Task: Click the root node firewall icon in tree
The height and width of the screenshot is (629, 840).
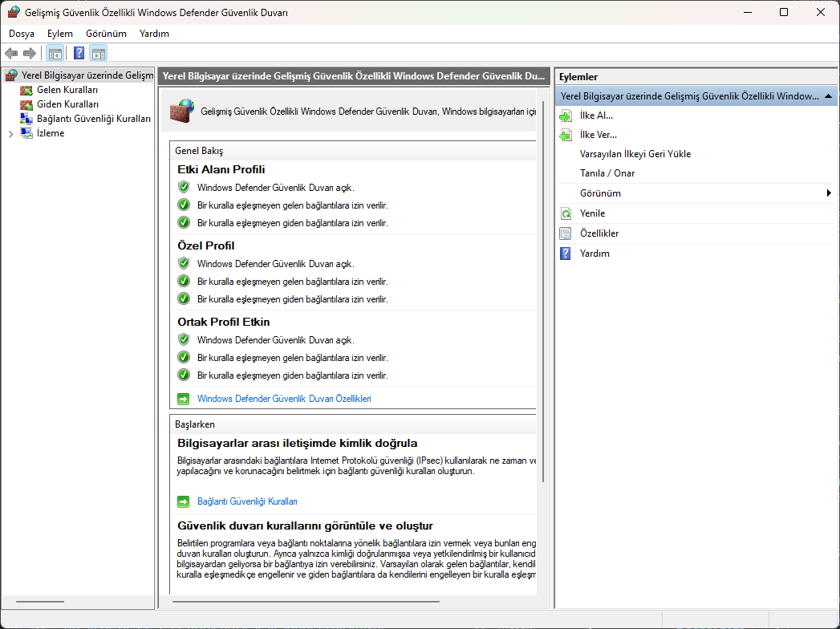Action: click(x=11, y=75)
